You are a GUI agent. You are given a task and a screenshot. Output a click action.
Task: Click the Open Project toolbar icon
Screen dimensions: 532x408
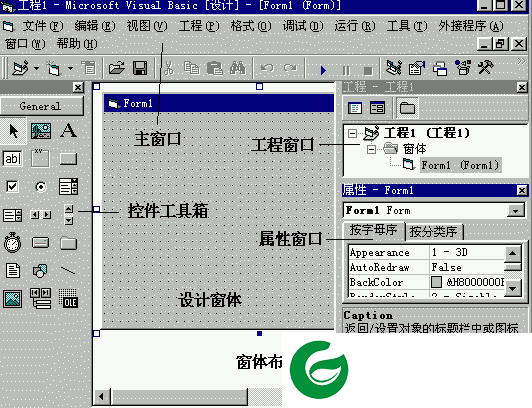[x=116, y=68]
